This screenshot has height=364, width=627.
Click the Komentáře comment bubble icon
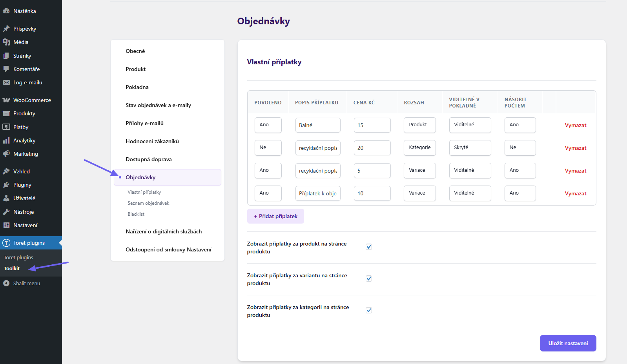click(x=6, y=69)
